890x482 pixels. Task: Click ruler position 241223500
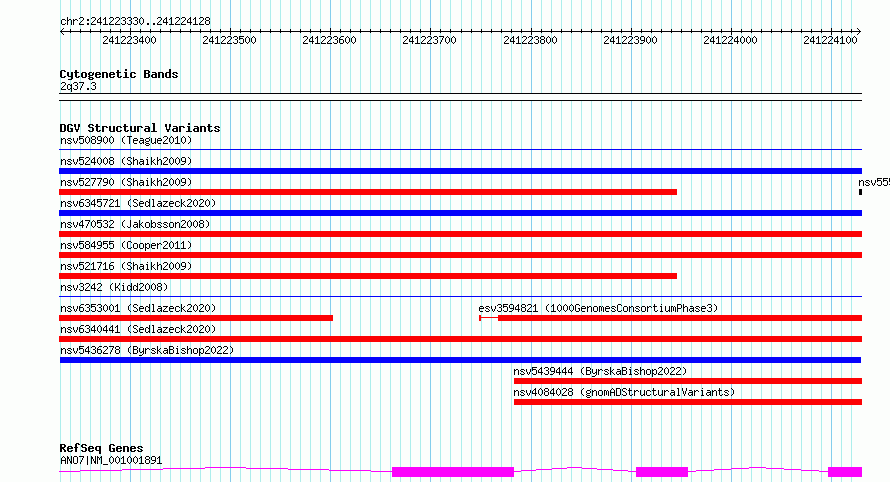(x=229, y=40)
